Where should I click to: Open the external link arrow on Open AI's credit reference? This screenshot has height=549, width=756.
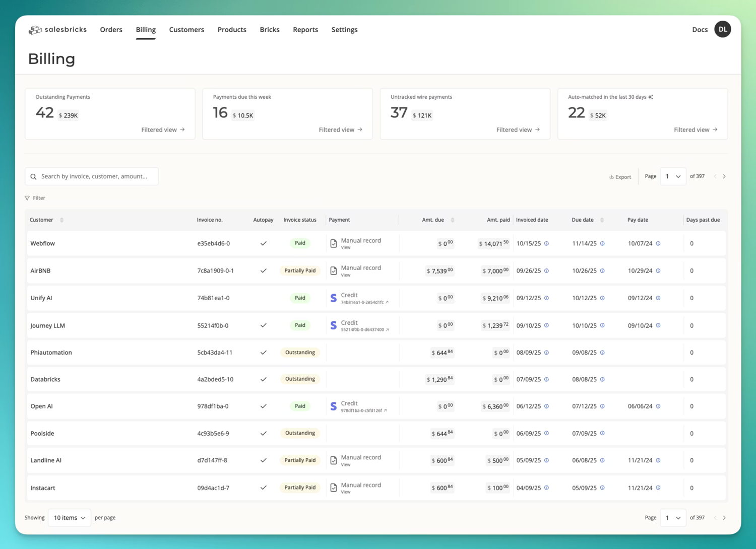point(385,410)
